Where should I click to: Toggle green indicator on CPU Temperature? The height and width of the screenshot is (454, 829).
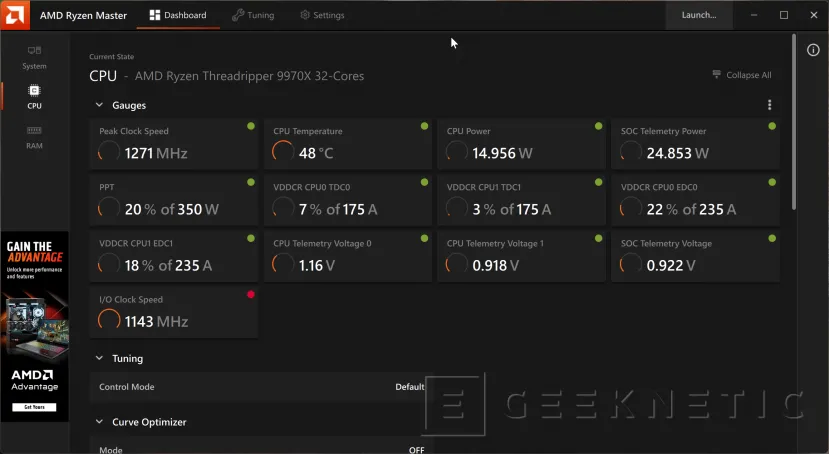click(424, 126)
